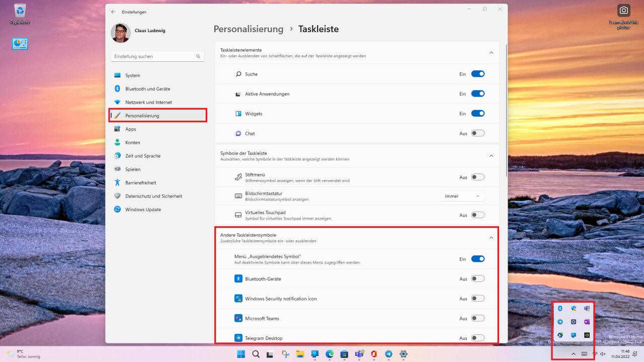Go back with the arrow in Einstellungen title bar

(x=113, y=12)
